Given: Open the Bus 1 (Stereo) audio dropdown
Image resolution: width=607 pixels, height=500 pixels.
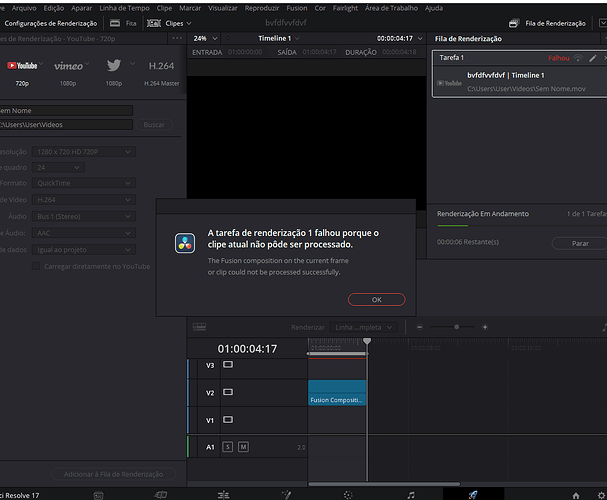Looking at the screenshot, I should click(84, 216).
